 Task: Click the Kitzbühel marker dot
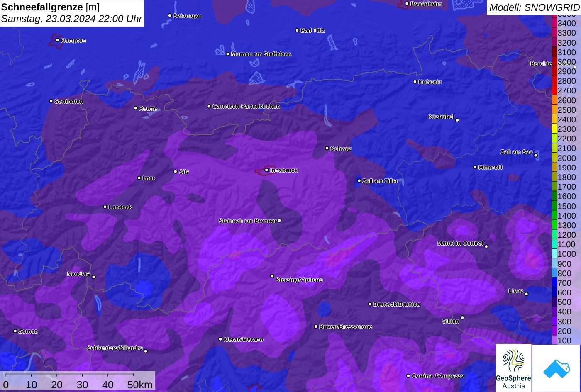pos(457,120)
